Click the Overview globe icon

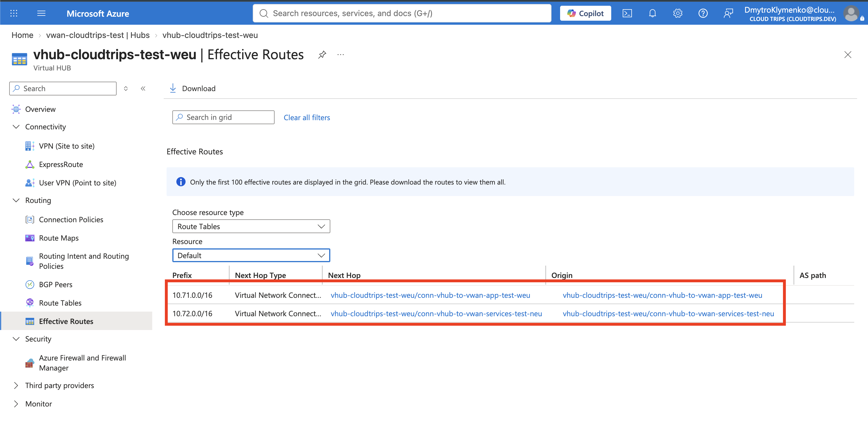pos(16,109)
